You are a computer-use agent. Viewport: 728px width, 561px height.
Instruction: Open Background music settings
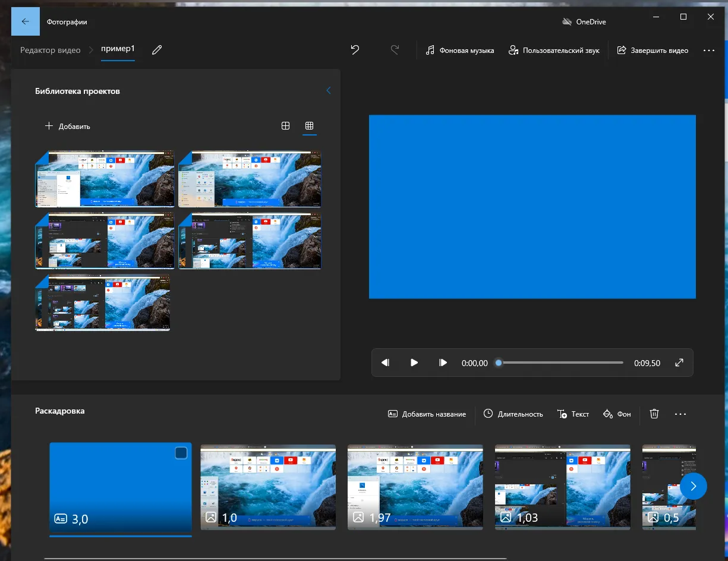(460, 51)
